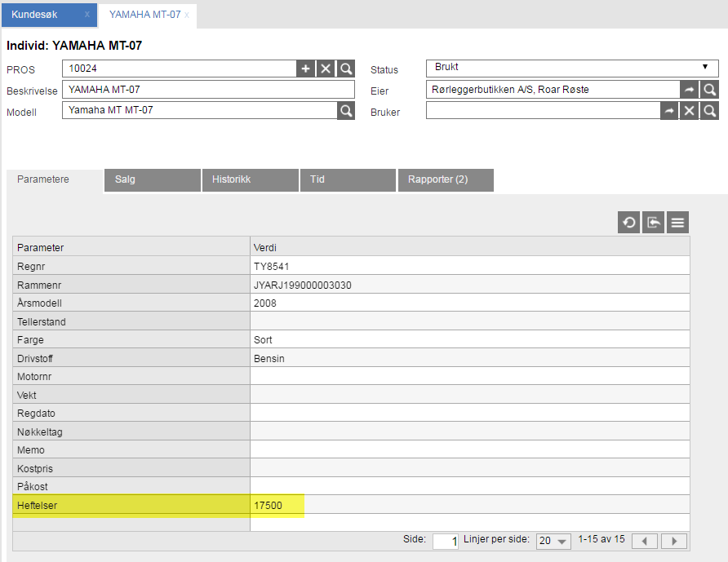Open the Linjer per side dropdown

553,541
